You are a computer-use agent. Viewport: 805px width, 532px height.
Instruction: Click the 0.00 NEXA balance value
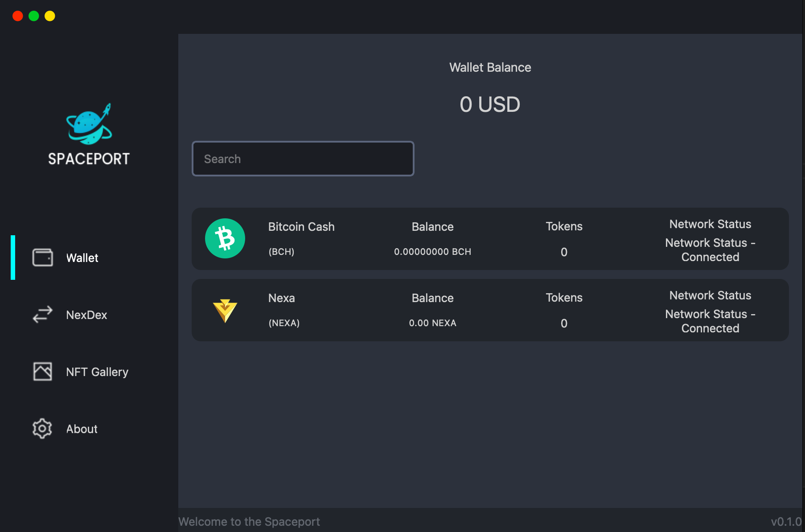point(433,323)
